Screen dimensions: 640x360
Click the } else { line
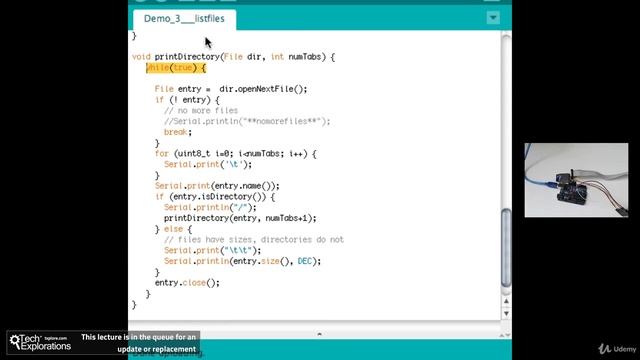coord(173,229)
